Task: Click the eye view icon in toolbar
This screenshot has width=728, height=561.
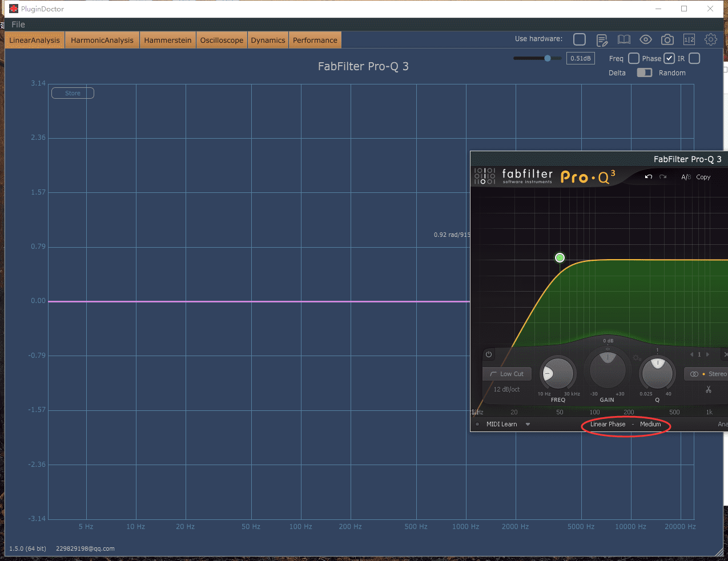Action: pos(646,39)
